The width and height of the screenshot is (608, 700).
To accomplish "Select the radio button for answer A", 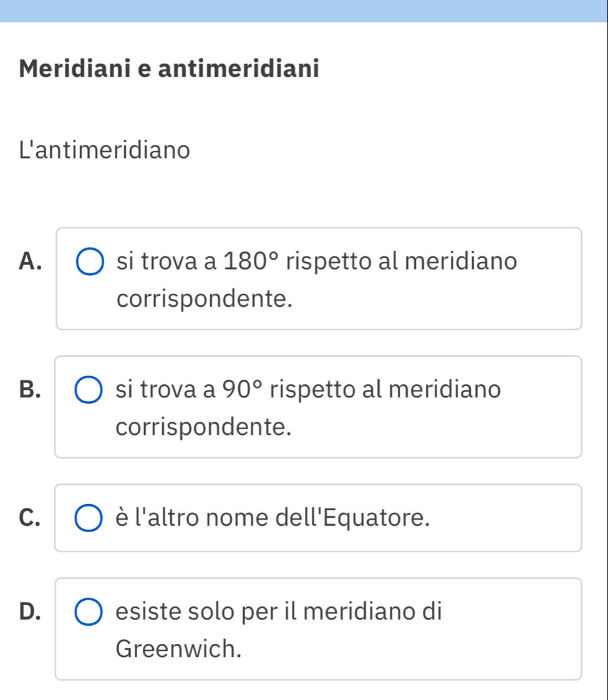I will tap(90, 262).
